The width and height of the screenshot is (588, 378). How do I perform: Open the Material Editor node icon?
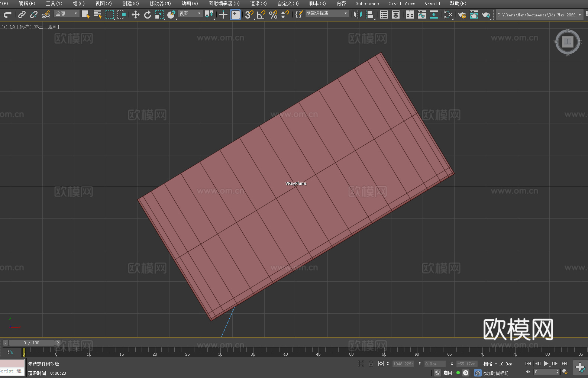[448, 14]
